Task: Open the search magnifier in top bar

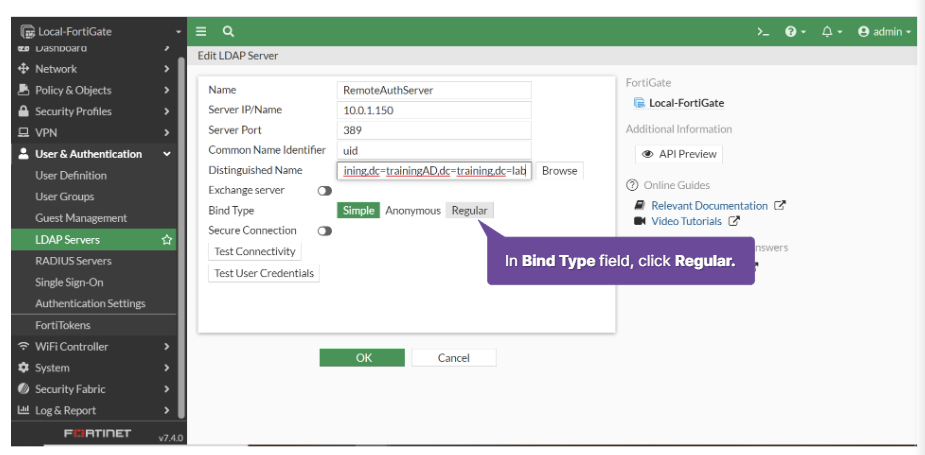Action: [x=228, y=31]
